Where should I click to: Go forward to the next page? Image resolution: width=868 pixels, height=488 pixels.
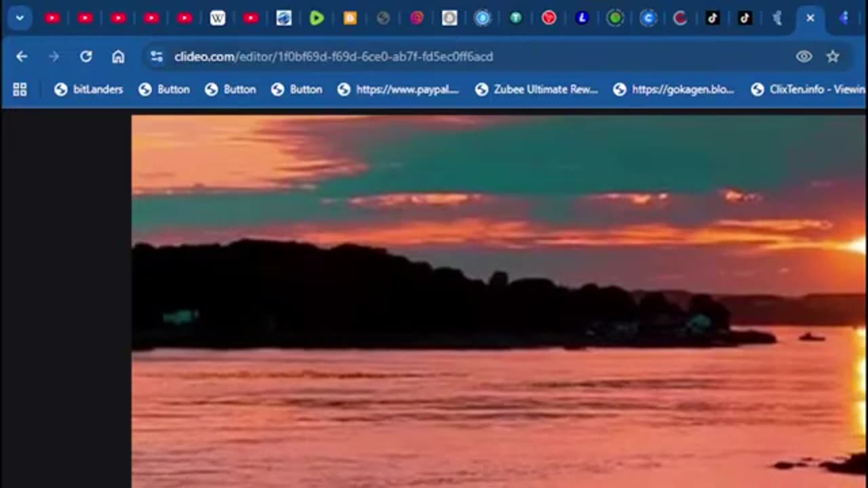click(54, 57)
